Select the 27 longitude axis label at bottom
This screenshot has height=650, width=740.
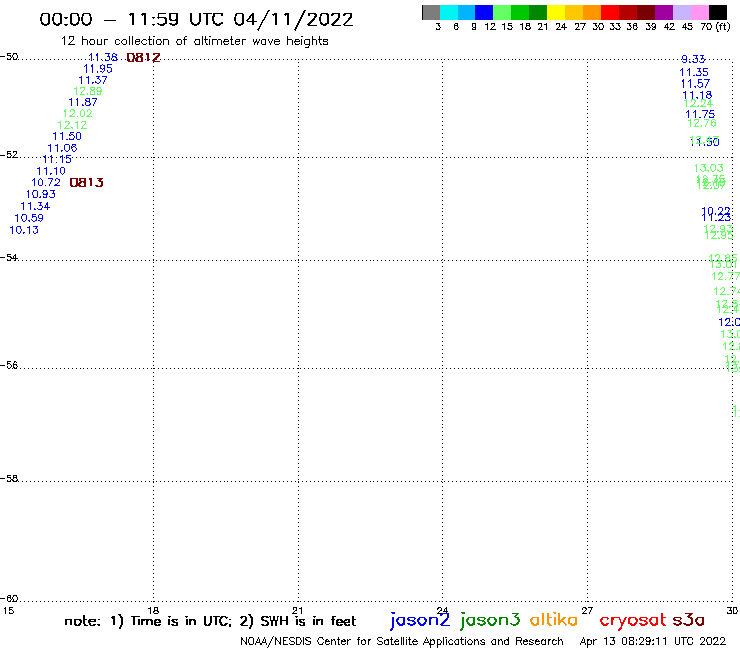click(x=587, y=610)
